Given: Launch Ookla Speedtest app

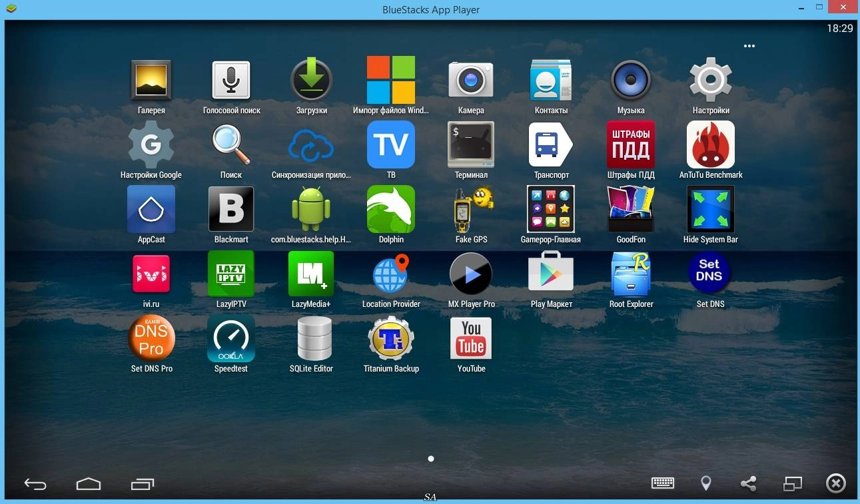Looking at the screenshot, I should pyautogui.click(x=231, y=338).
